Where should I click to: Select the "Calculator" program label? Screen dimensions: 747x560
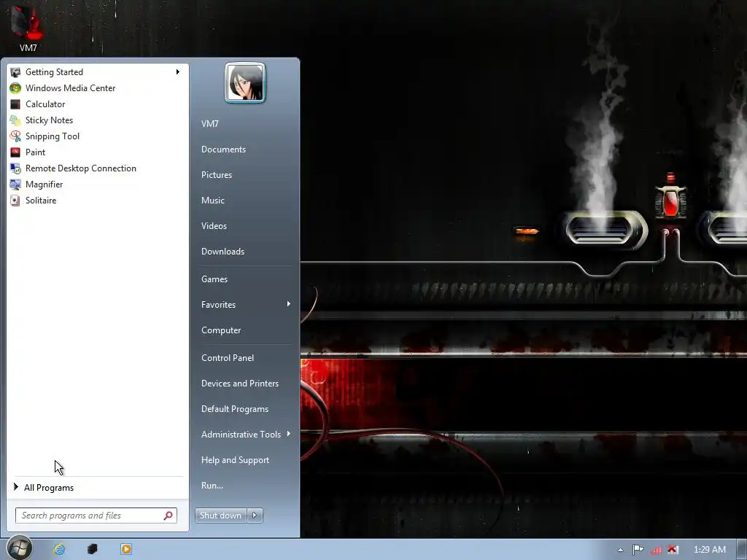(x=45, y=104)
